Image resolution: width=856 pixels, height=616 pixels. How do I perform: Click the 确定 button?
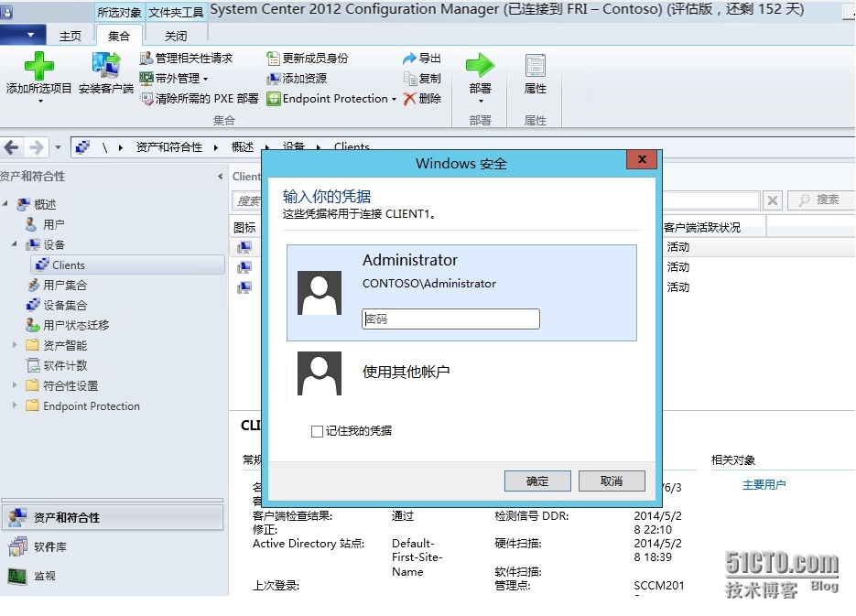(537, 481)
